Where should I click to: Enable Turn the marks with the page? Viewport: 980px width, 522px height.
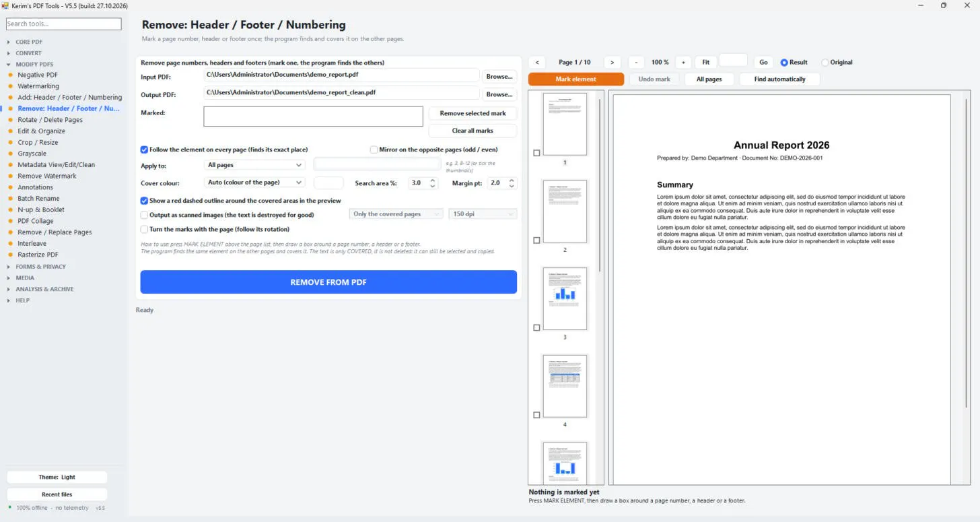pyautogui.click(x=144, y=230)
